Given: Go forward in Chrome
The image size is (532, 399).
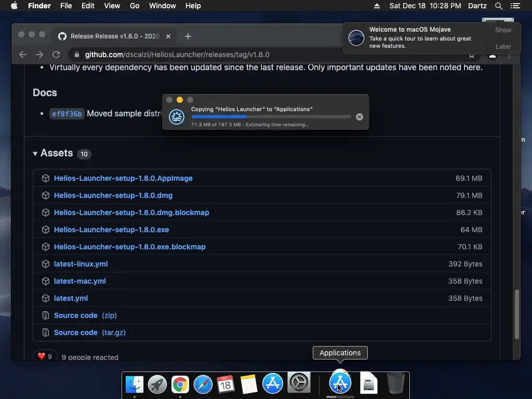Looking at the screenshot, I should click(39, 55).
